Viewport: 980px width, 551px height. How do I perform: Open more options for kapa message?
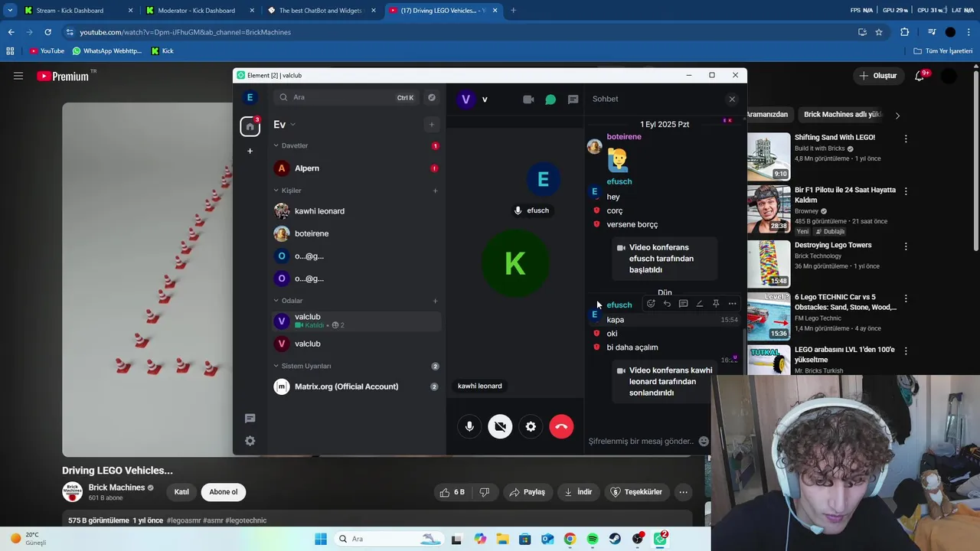coord(732,304)
